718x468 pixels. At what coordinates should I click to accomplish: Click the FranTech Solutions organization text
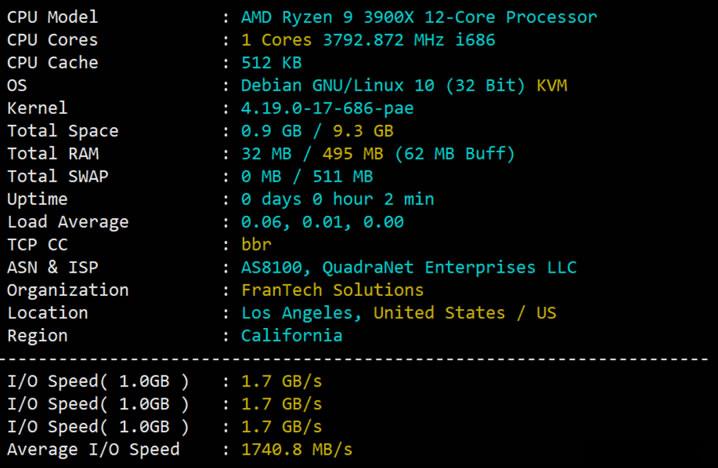point(332,290)
